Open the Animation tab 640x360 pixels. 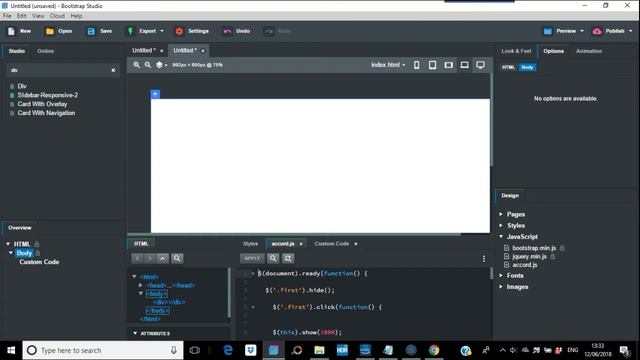589,51
